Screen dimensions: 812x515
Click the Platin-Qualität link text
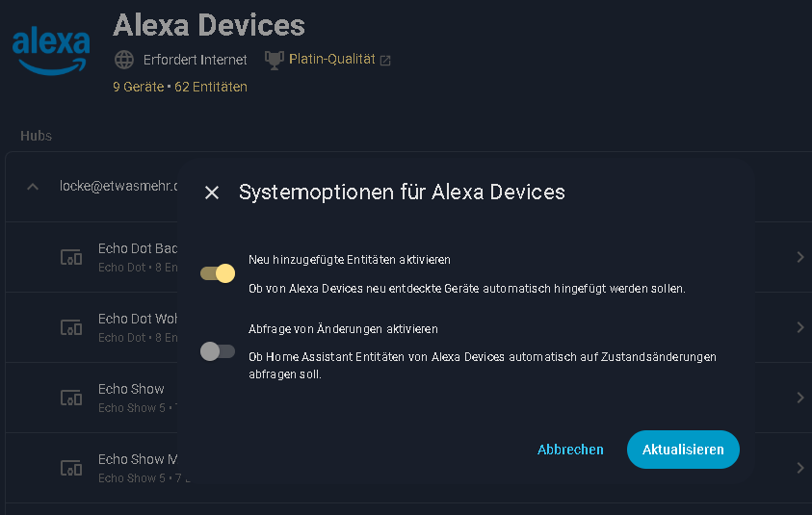(x=331, y=60)
